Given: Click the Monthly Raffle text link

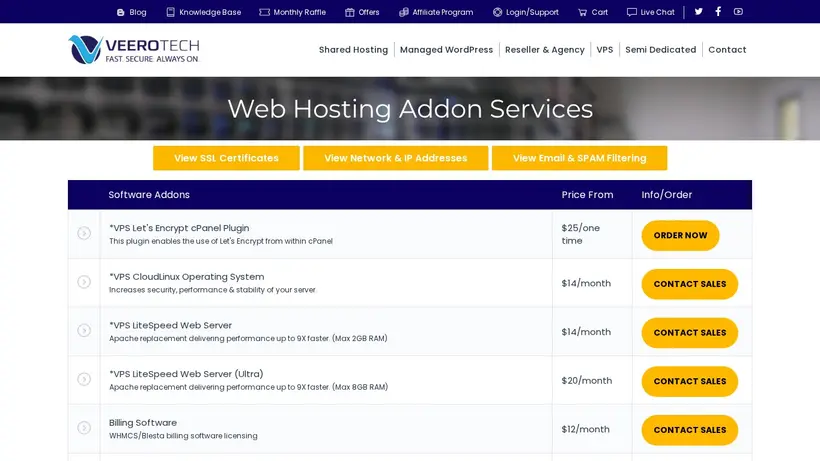Looking at the screenshot, I should (300, 12).
